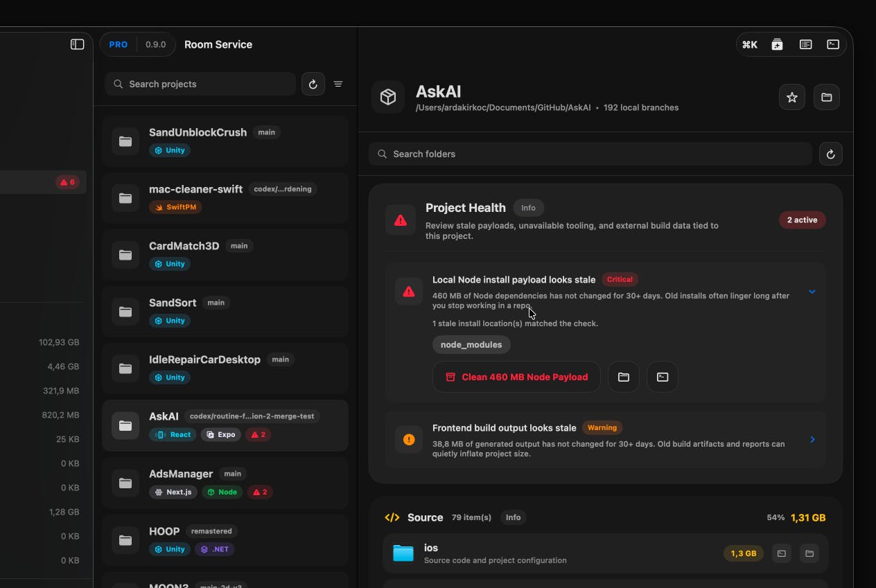Click the Clean 460 MB Node Payload button

516,377
